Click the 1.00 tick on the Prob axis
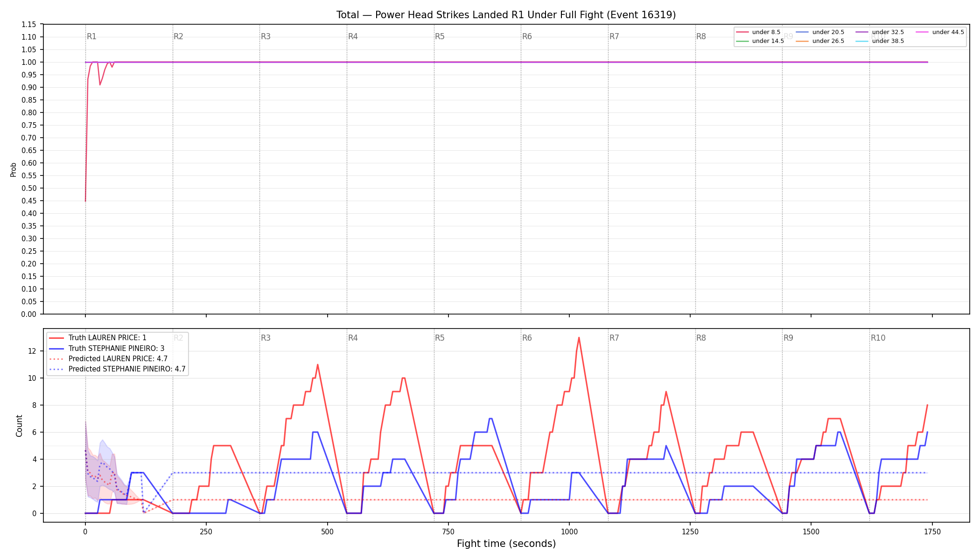This screenshot has height=560, width=980. click(29, 62)
